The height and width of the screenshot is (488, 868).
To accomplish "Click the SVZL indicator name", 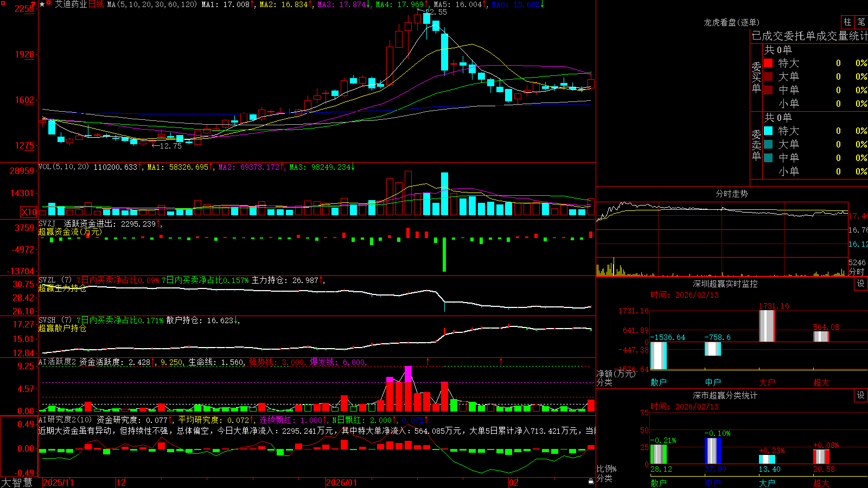I will [x=47, y=280].
